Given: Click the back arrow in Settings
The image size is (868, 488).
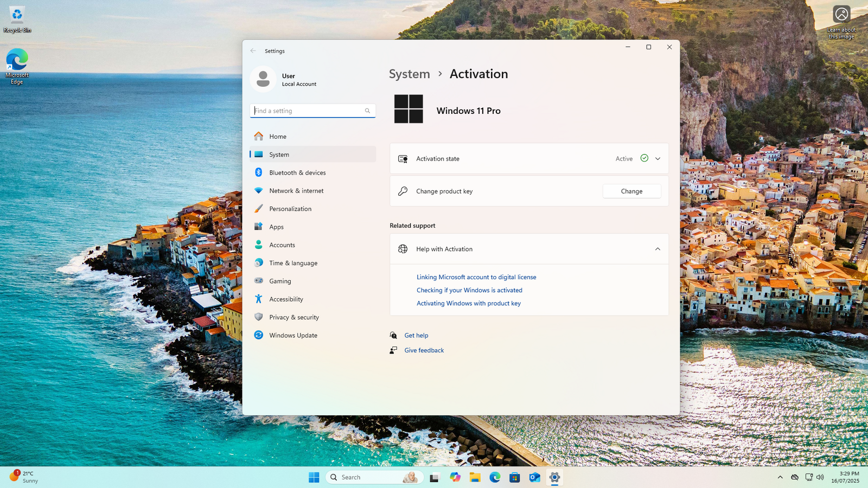Looking at the screenshot, I should click(253, 51).
